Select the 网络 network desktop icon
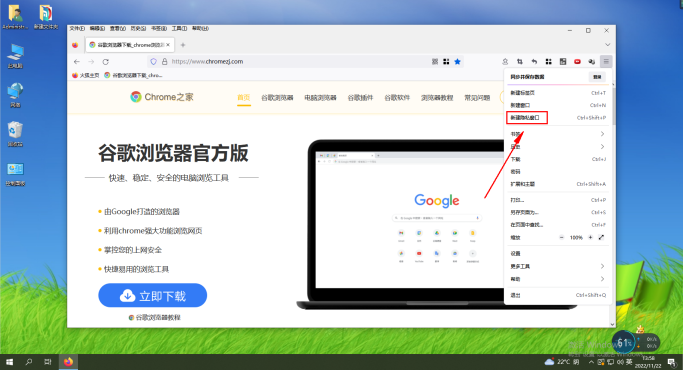The height and width of the screenshot is (370, 683). (15, 95)
